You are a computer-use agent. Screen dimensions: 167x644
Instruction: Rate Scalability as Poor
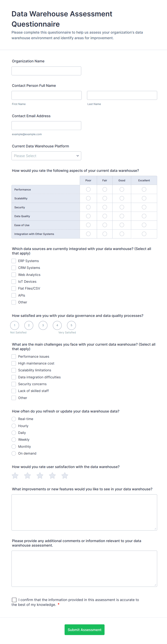click(88, 198)
